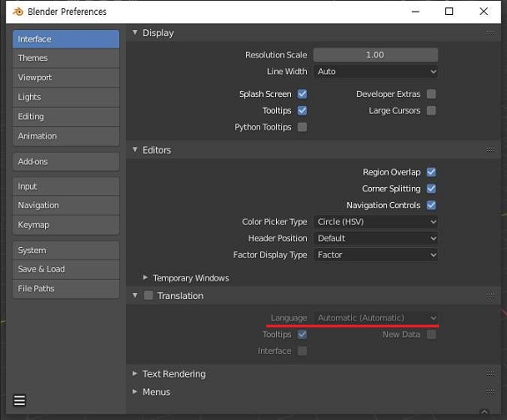The width and height of the screenshot is (507, 420).
Task: Uncheck Tooltips in Display section
Action: (x=302, y=110)
